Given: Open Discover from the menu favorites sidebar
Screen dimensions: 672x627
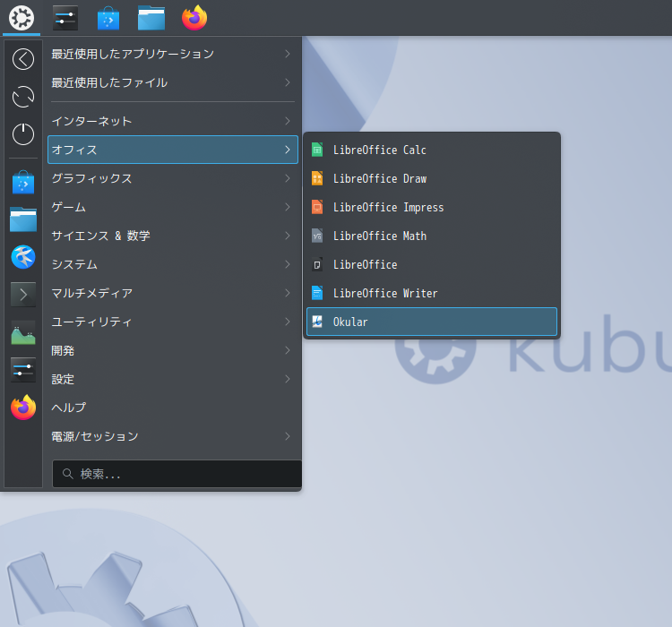Looking at the screenshot, I should (23, 183).
